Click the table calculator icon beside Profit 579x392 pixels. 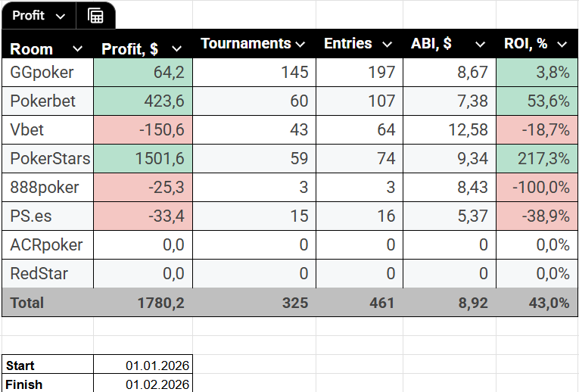[96, 16]
